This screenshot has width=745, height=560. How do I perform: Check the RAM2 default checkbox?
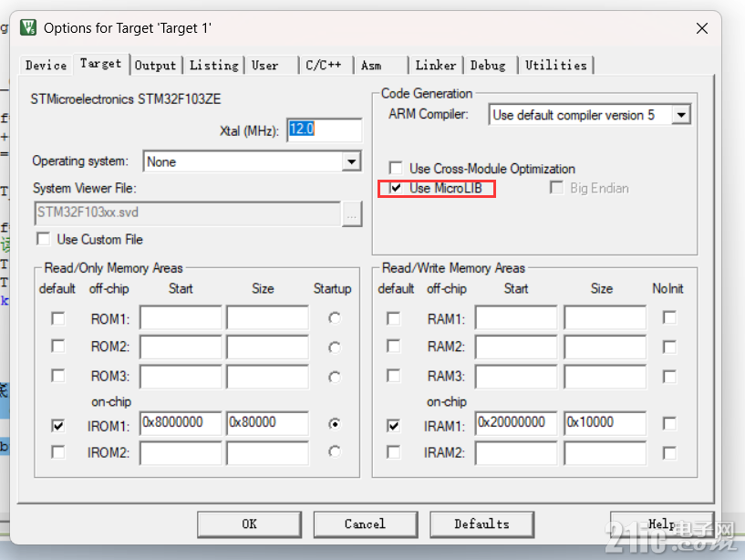click(393, 346)
